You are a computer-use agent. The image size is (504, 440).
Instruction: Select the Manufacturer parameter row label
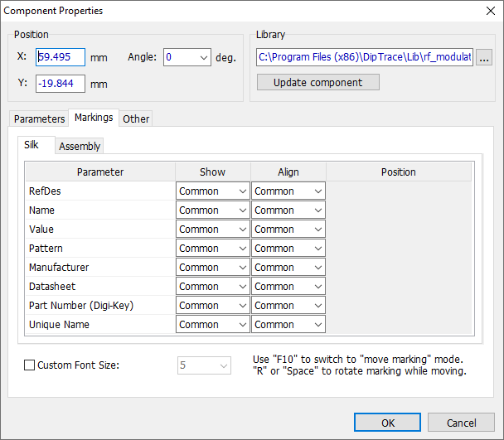point(59,267)
